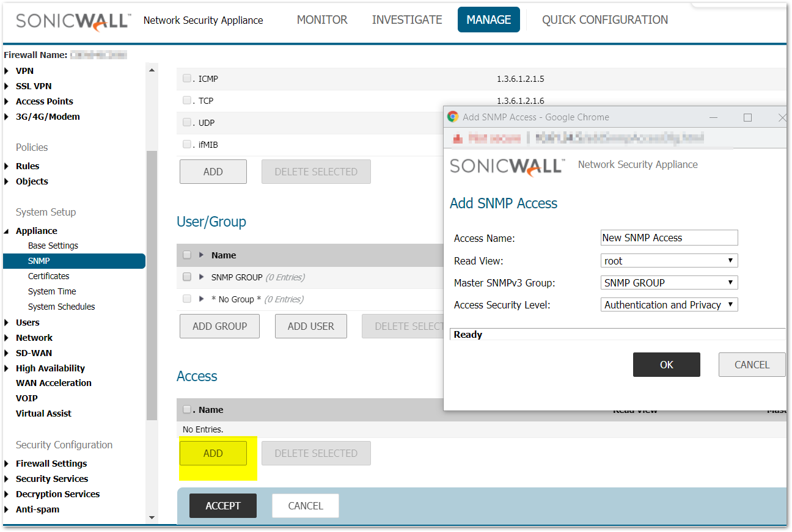The image size is (792, 532).
Task: Open WAN Acceleration in the sidebar
Action: pyautogui.click(x=54, y=383)
